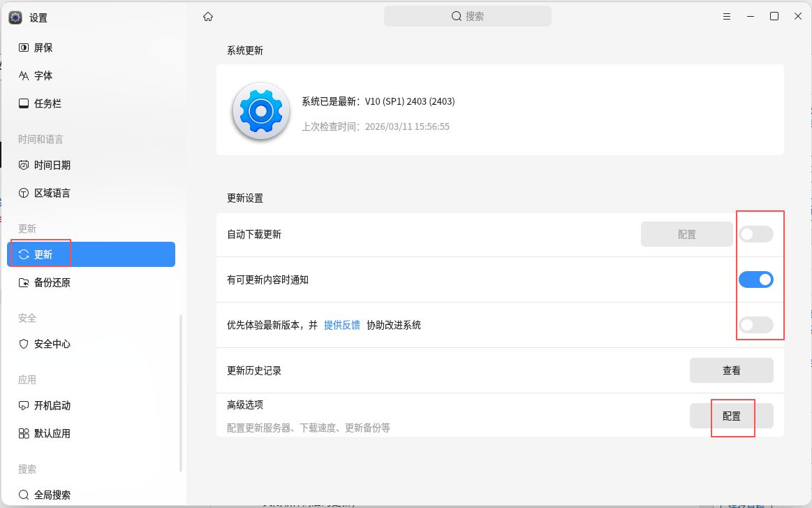Toggle 优先体验最新版本 switch on
812x508 pixels.
coord(756,325)
